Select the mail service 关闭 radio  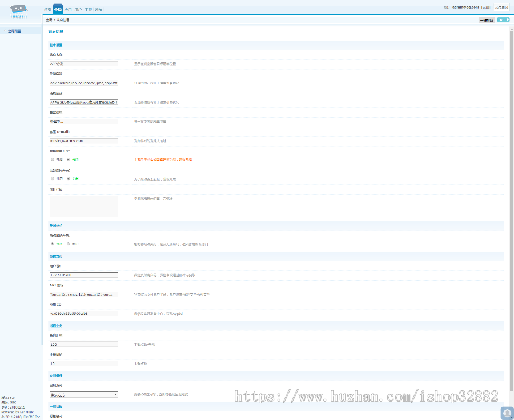pos(68,160)
